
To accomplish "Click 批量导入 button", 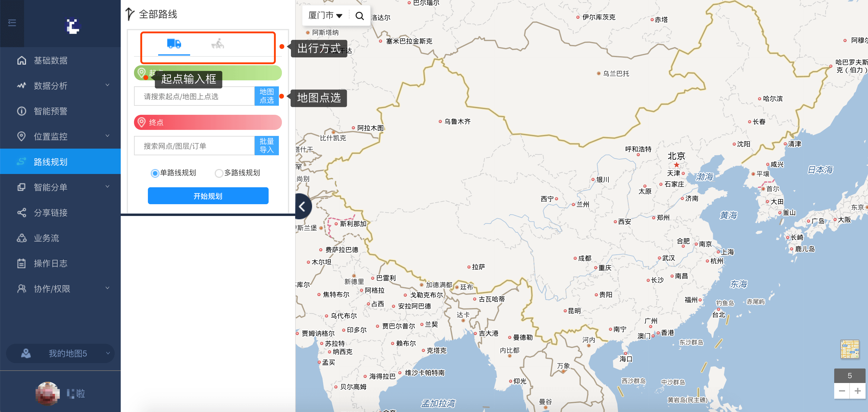I will click(x=266, y=146).
